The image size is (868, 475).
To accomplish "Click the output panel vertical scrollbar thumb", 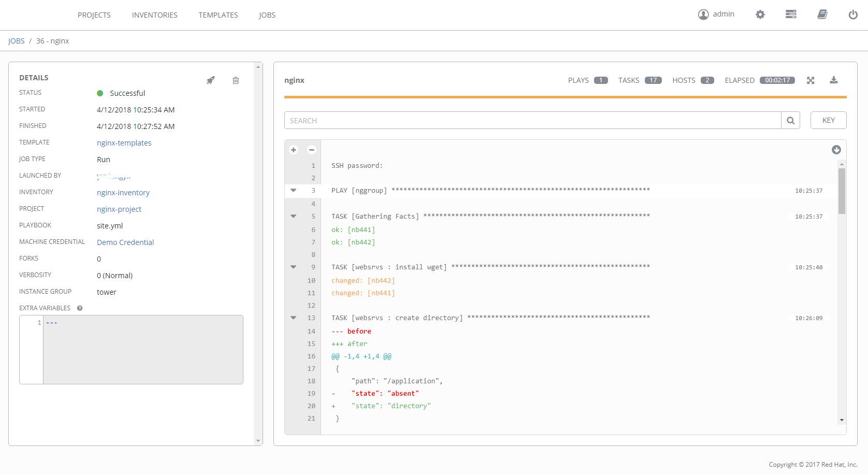I will tap(842, 191).
